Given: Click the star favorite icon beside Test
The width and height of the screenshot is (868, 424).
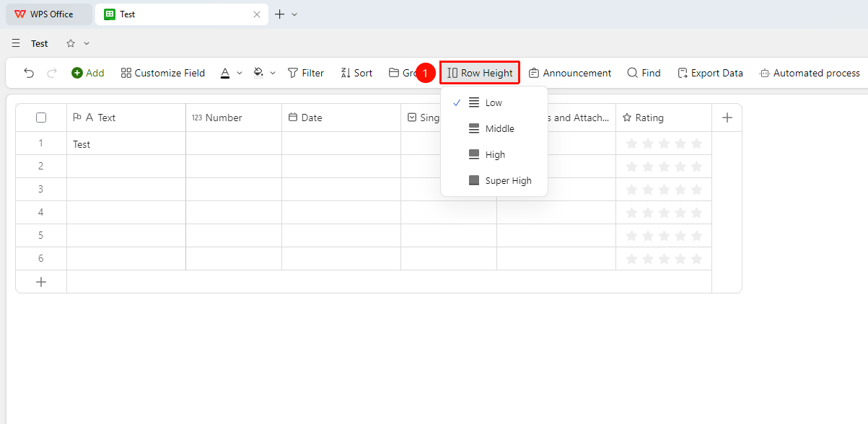Looking at the screenshot, I should pyautogui.click(x=71, y=43).
